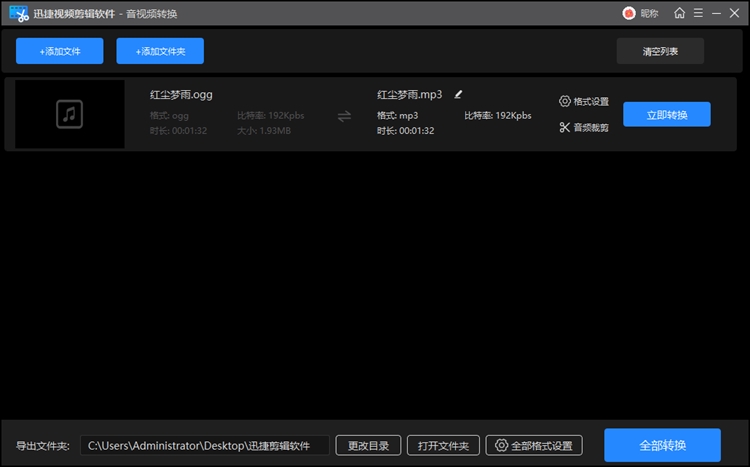
Task: Minimize the application window
Action: click(x=715, y=13)
